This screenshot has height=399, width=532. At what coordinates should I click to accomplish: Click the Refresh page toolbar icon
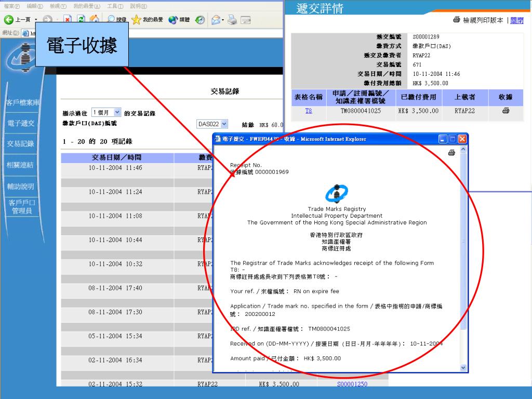(x=81, y=20)
